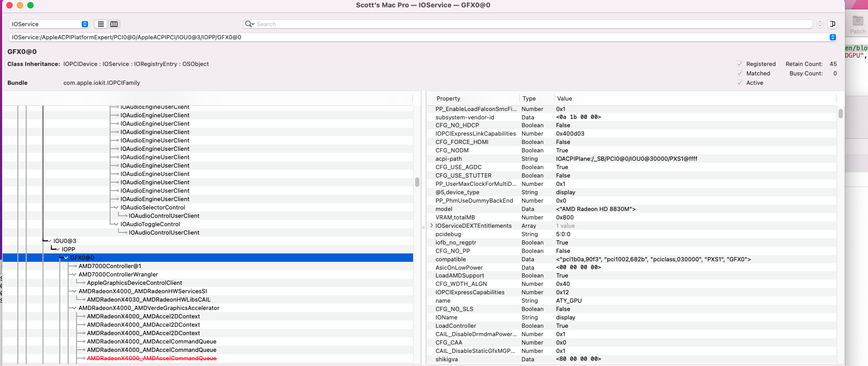Select the LoadController property row
This screenshot has width=868, height=366.
tap(632, 326)
